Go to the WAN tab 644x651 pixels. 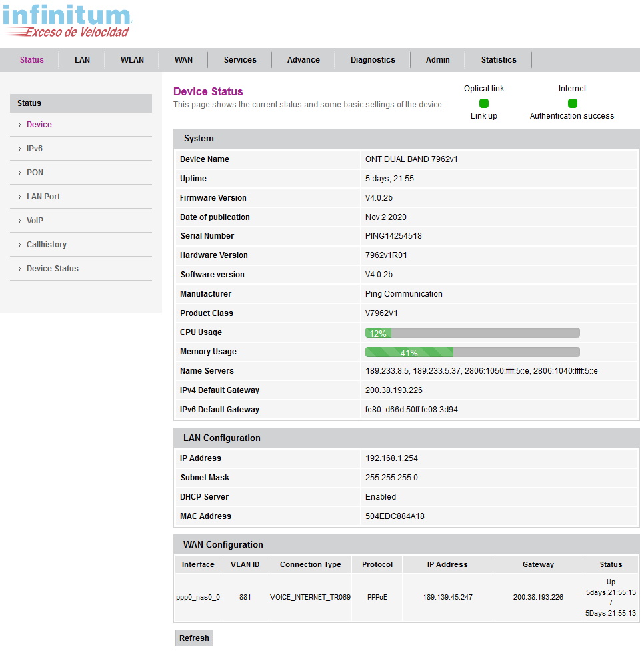pyautogui.click(x=183, y=60)
